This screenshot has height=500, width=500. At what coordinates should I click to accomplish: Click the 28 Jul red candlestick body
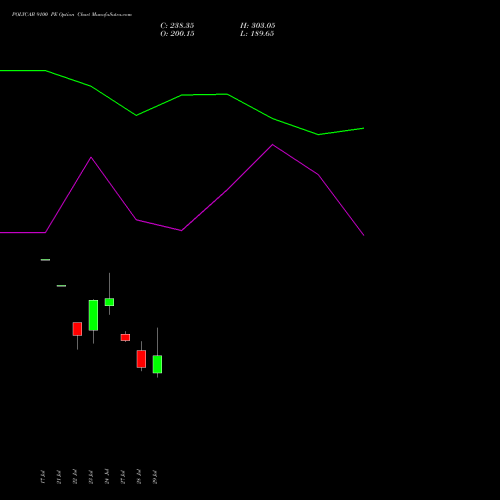[141, 359]
